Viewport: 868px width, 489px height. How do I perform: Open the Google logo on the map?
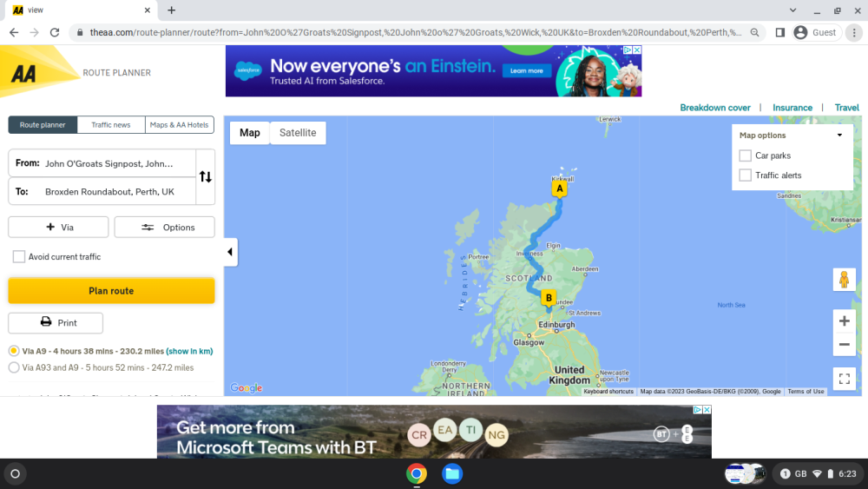pyautogui.click(x=247, y=388)
